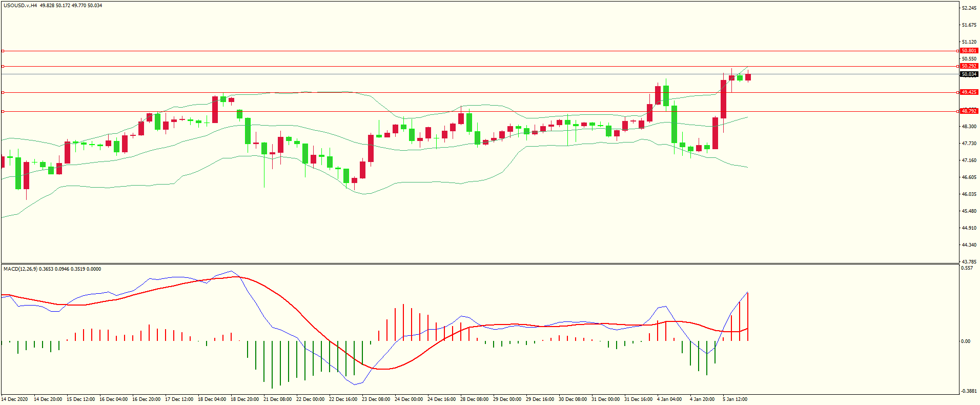Viewport: 980px width, 405px height.
Task: Click the 48.300 price axis label
Action: (969, 127)
